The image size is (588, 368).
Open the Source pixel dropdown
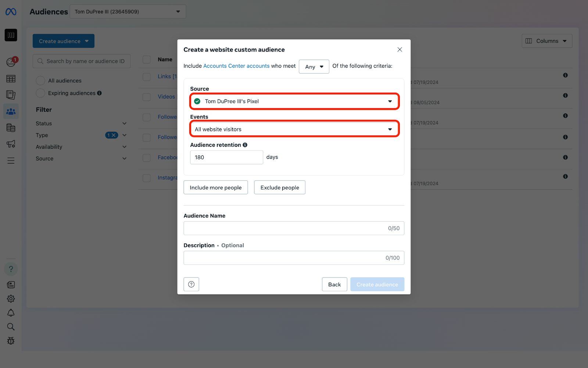(294, 101)
